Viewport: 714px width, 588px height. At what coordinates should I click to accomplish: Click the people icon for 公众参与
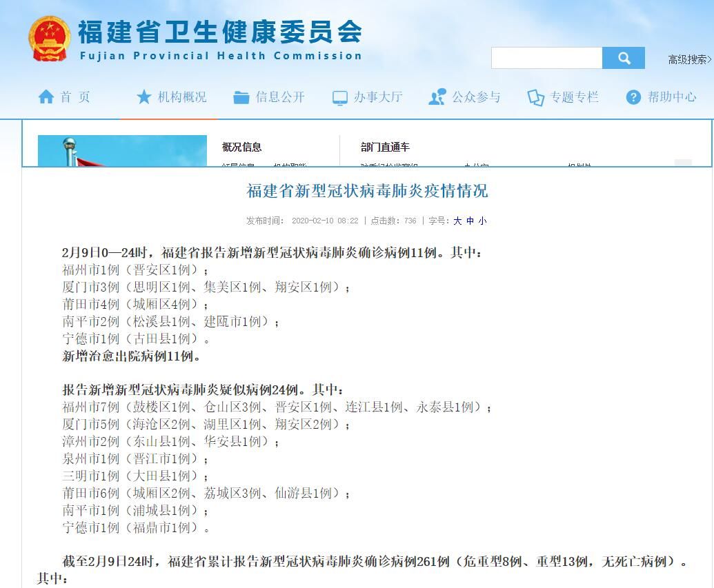point(437,98)
